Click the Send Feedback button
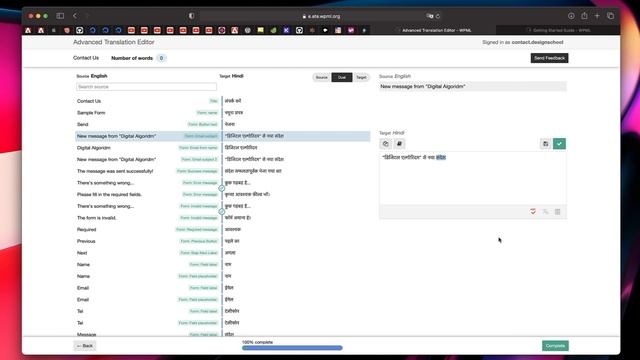This screenshot has height=360, width=640. (549, 58)
